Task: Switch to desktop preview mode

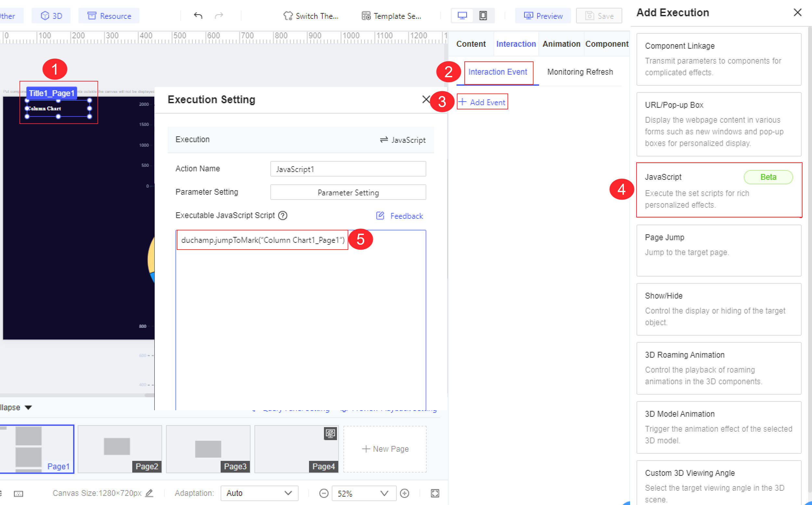Action: point(462,15)
